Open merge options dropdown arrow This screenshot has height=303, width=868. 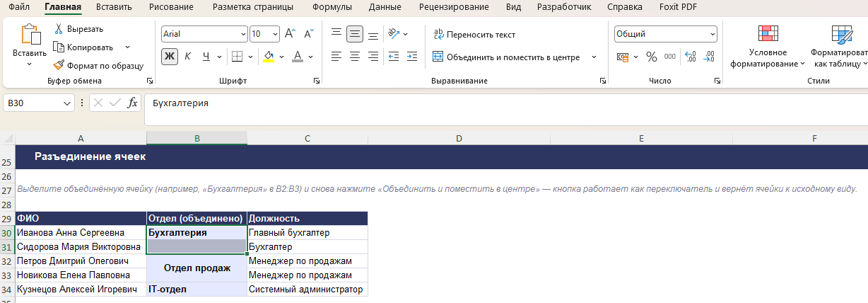click(x=594, y=57)
